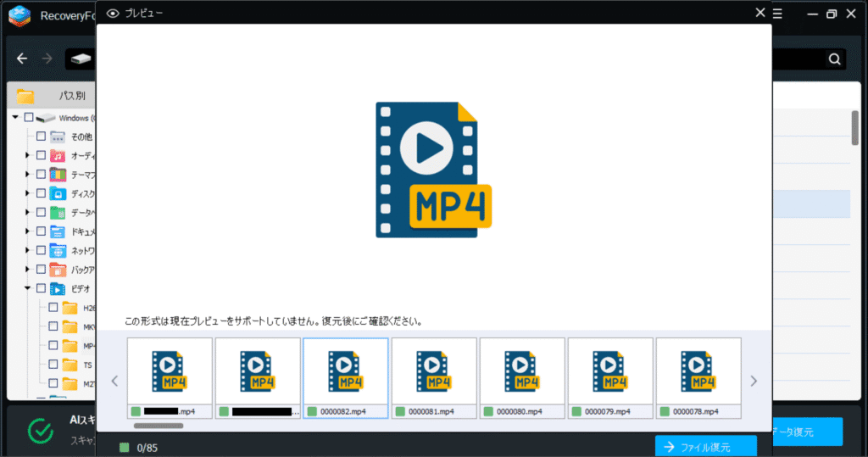Click the H26 subfolder icon
The width and height of the screenshot is (868, 457).
70,308
